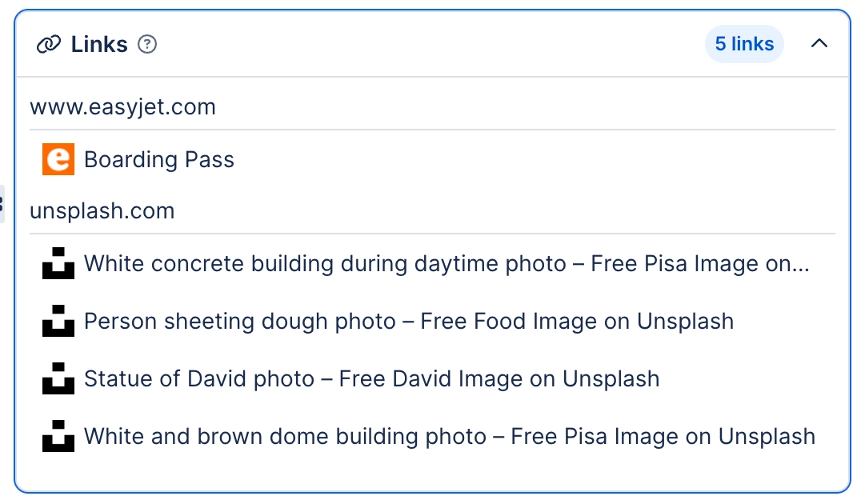Select the unsplash.com group header
The height and width of the screenshot is (504, 861).
click(x=102, y=210)
